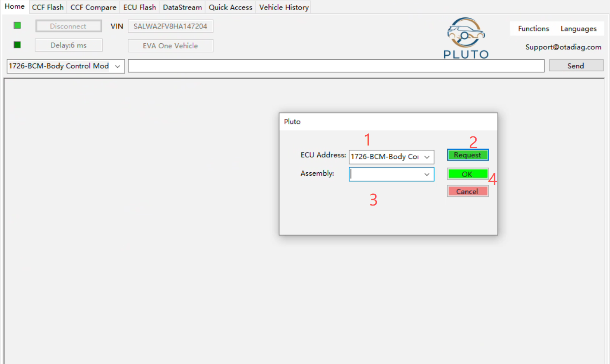Viewport: 610px width, 364px height.
Task: Open the CCF Compare tab
Action: (93, 7)
